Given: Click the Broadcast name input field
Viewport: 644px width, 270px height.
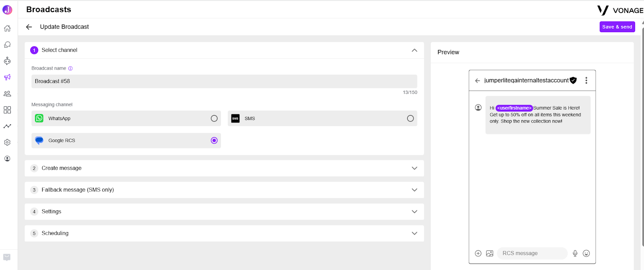Looking at the screenshot, I should coord(224,81).
